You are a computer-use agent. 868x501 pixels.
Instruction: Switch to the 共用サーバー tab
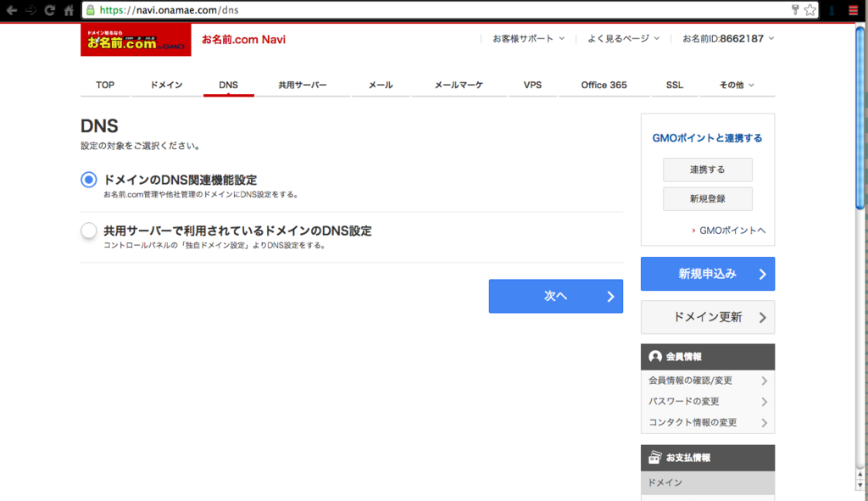(x=304, y=85)
